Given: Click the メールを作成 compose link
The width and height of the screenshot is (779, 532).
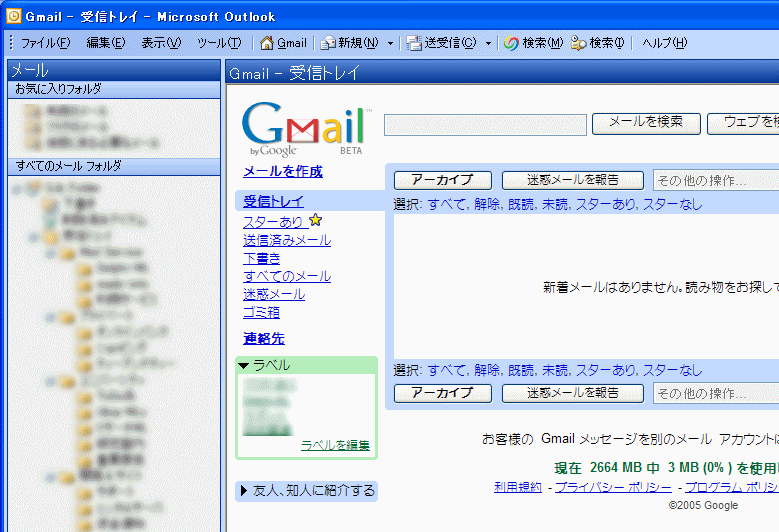Looking at the screenshot, I should click(283, 171).
